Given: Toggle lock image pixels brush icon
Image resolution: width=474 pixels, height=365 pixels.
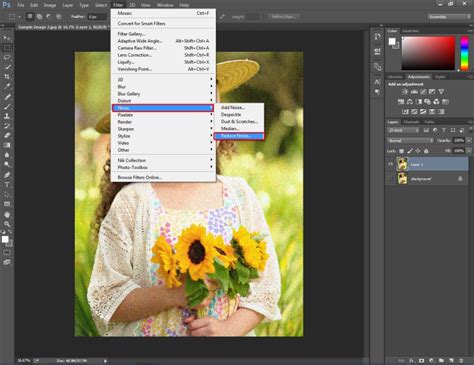Looking at the screenshot, I should coord(410,151).
